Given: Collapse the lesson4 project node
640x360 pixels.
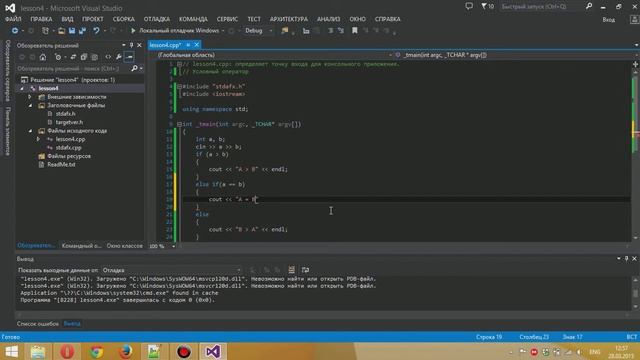Looking at the screenshot, I should click(22, 88).
